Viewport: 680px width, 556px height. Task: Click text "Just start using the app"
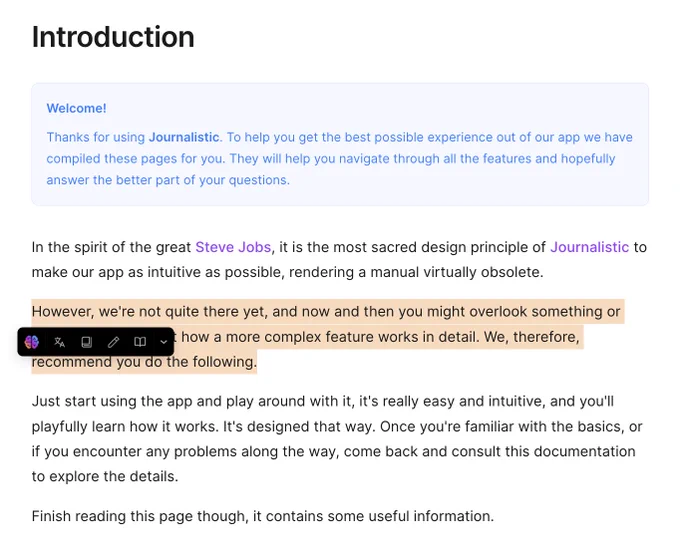tap(112, 401)
